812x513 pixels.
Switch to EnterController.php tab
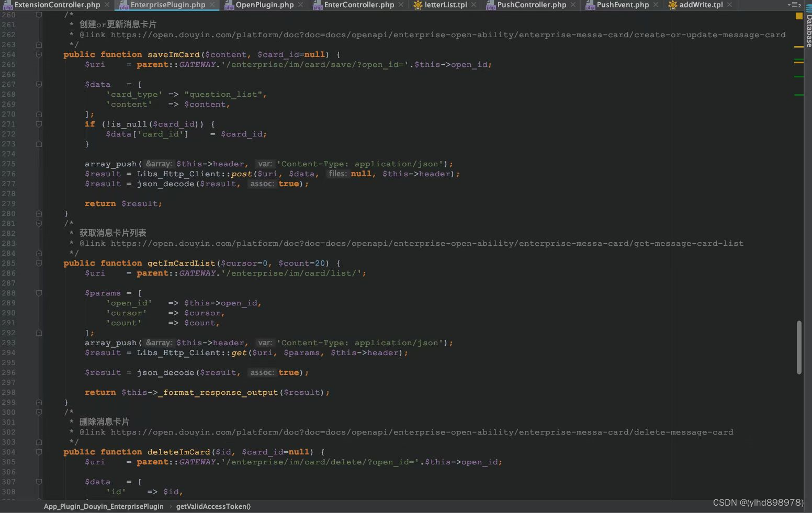pos(359,5)
